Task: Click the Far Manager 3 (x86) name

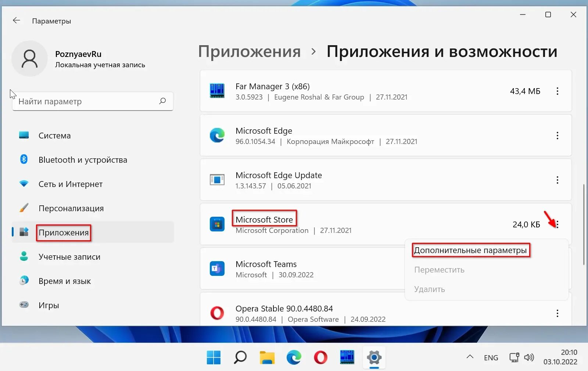Action: (x=273, y=86)
